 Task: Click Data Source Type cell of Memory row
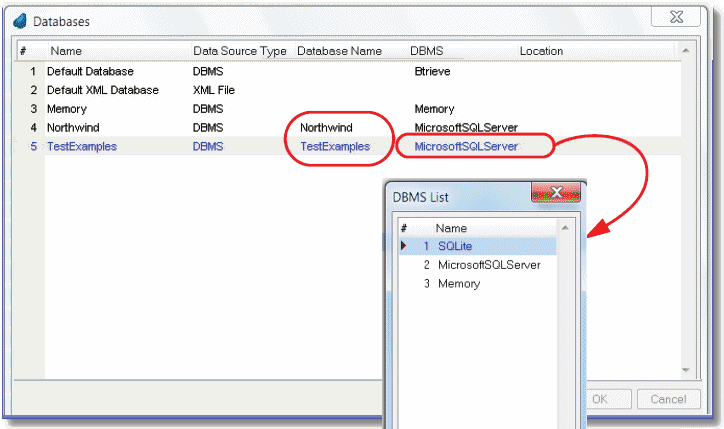[x=208, y=109]
